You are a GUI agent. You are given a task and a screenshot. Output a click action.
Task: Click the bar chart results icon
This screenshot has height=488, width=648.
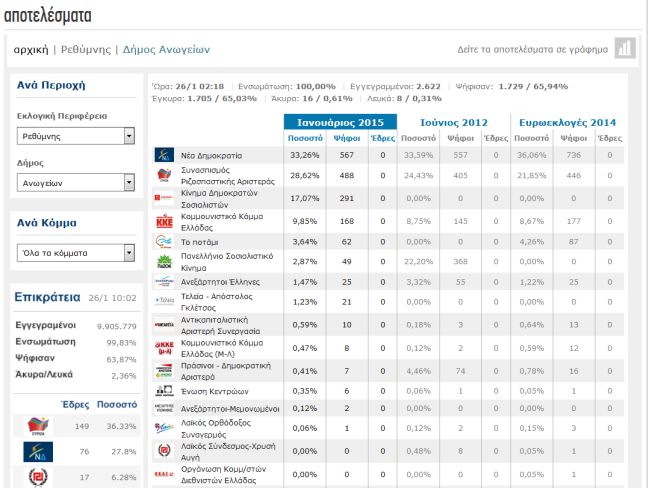point(624,48)
